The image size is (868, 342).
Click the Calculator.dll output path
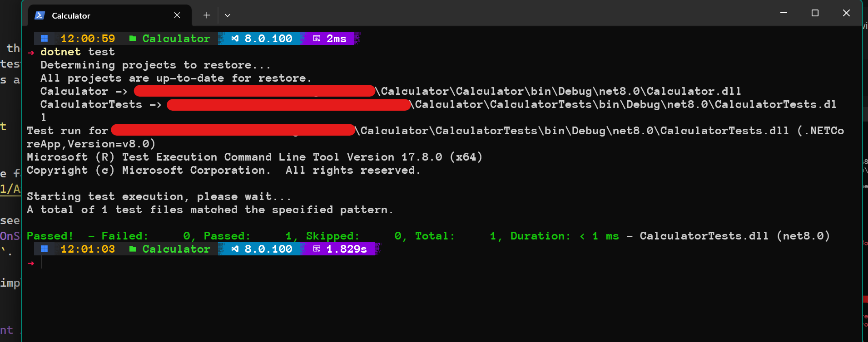click(x=559, y=91)
